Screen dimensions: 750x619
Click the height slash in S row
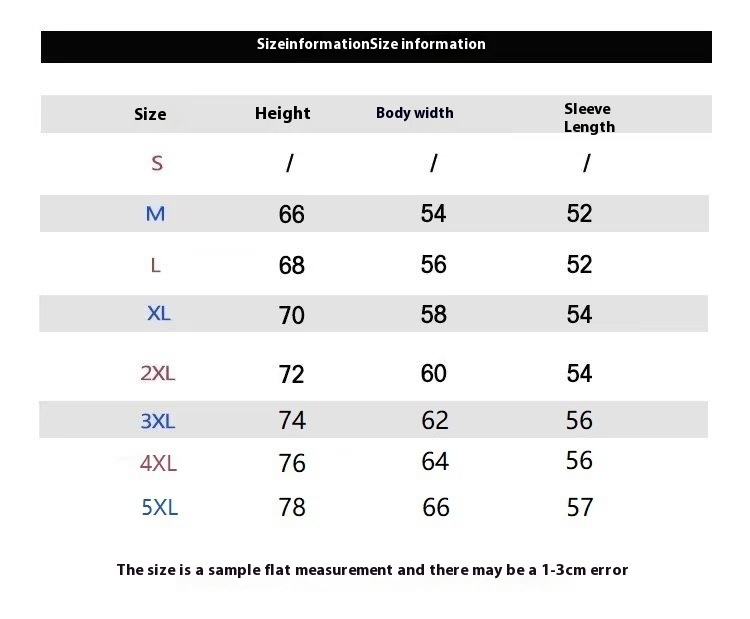pos(290,163)
